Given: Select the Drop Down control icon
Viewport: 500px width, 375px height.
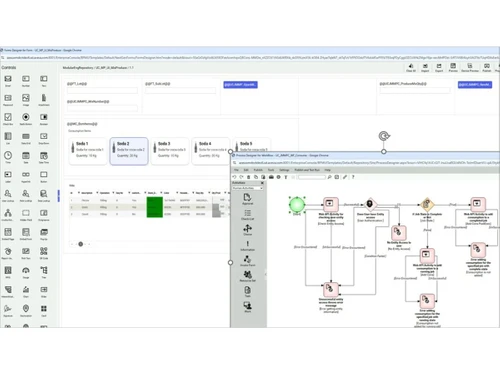Looking at the screenshot, I should (x=44, y=136).
